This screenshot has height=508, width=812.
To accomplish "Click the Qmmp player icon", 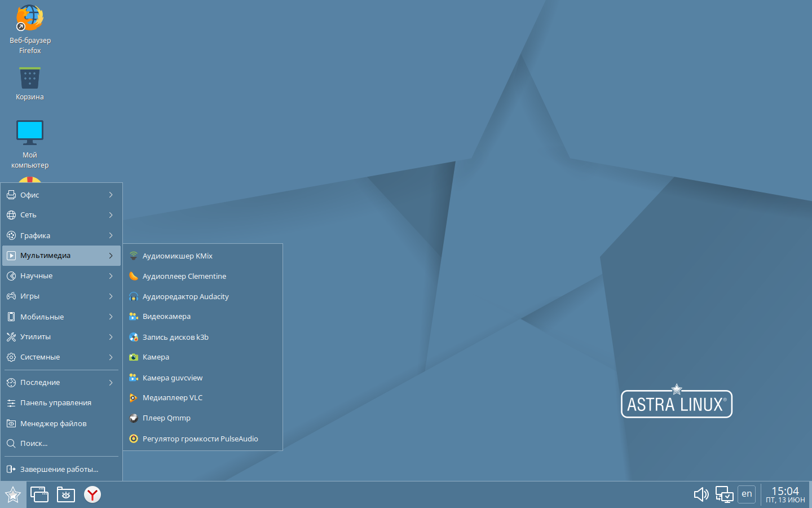I will (x=134, y=418).
